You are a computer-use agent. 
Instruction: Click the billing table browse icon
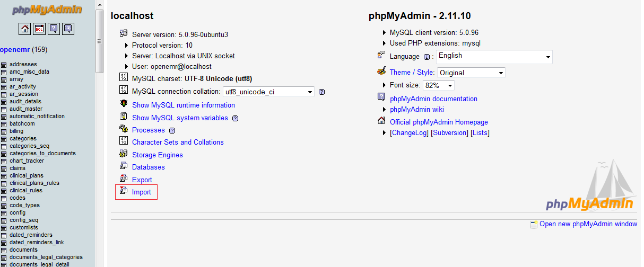coord(4,131)
